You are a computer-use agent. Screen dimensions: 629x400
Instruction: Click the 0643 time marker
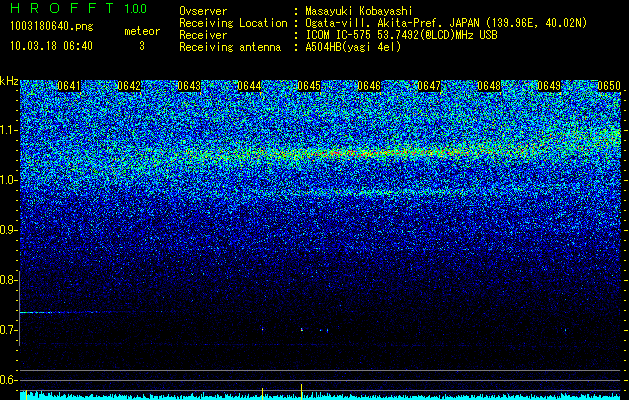point(189,86)
